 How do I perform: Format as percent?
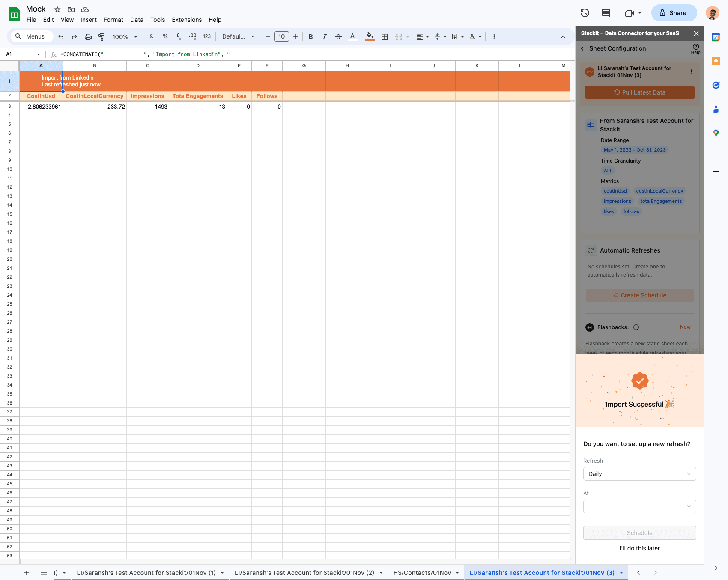point(165,37)
